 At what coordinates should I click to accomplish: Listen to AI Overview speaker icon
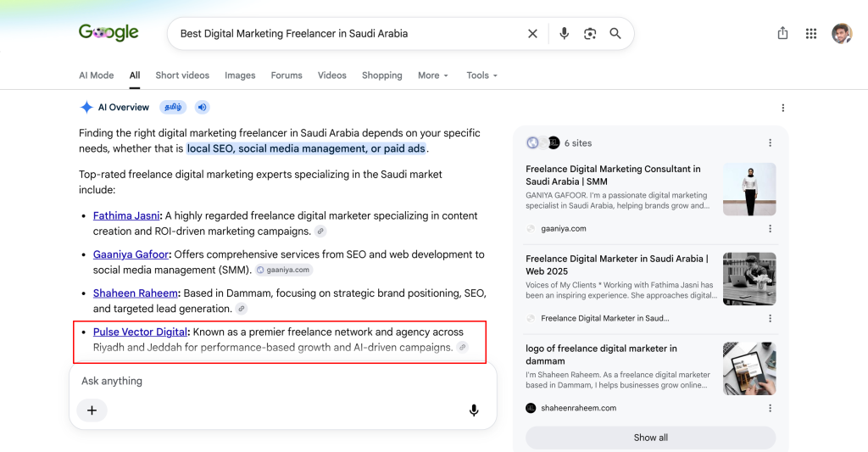tap(202, 107)
